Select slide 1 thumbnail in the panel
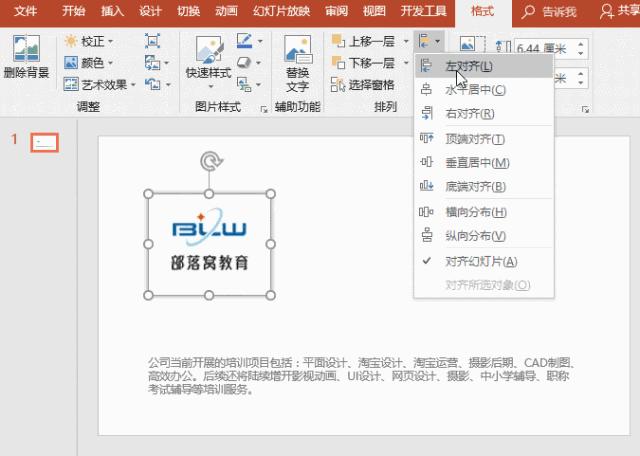 tap(44, 142)
